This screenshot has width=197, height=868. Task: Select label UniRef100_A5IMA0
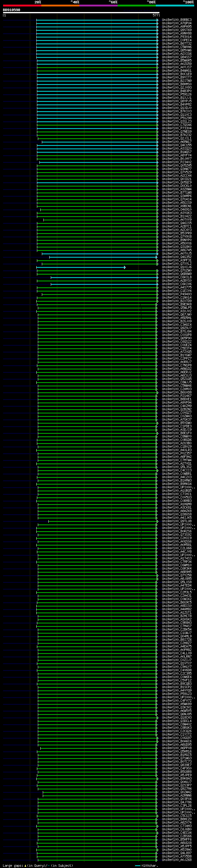pyautogui.click(x=177, y=850)
